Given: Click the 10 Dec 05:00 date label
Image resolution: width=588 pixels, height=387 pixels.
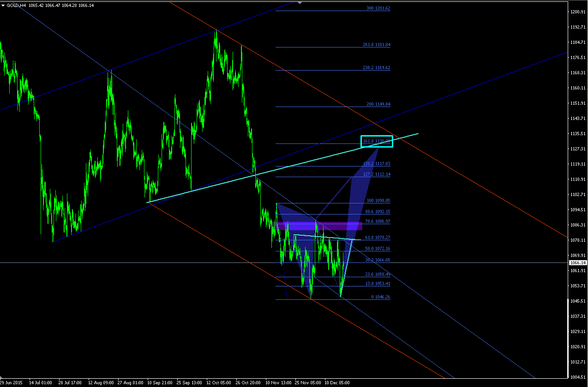Looking at the screenshot, I should coord(337,383).
